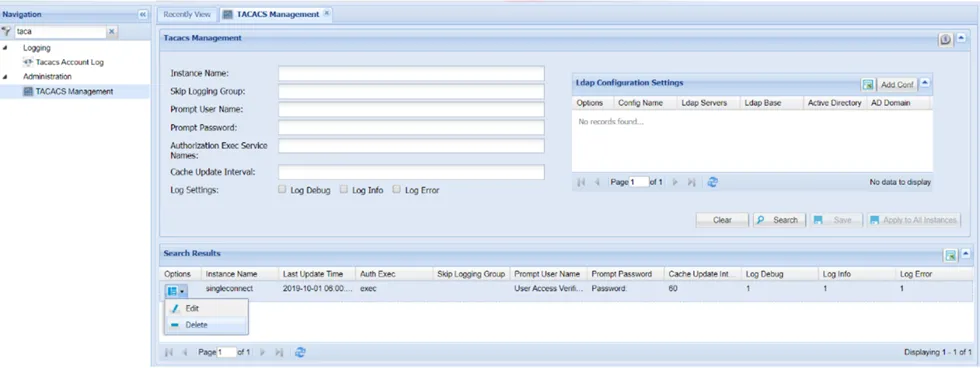Collapse the Administration tree group
This screenshot has width=980, height=368.
[x=6, y=77]
